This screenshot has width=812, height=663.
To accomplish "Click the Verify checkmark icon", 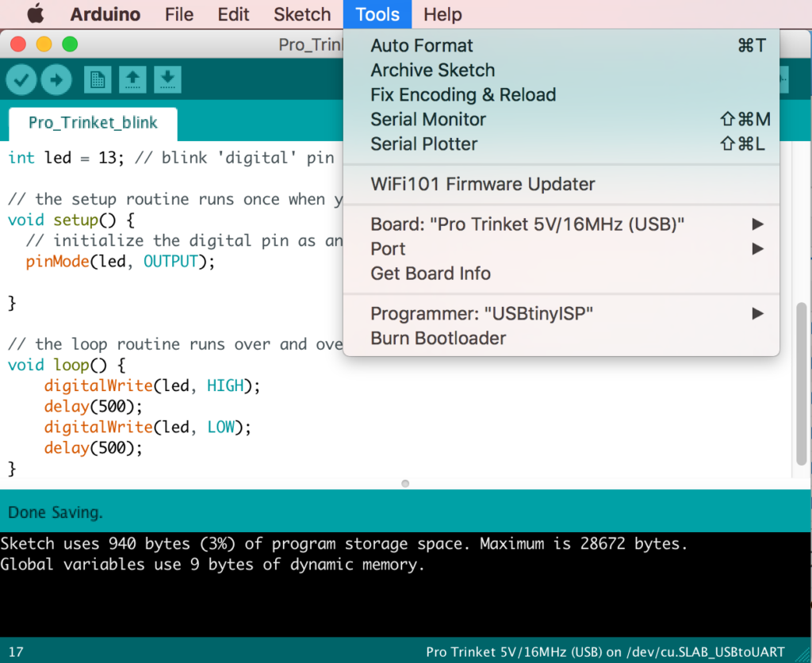I will (21, 79).
